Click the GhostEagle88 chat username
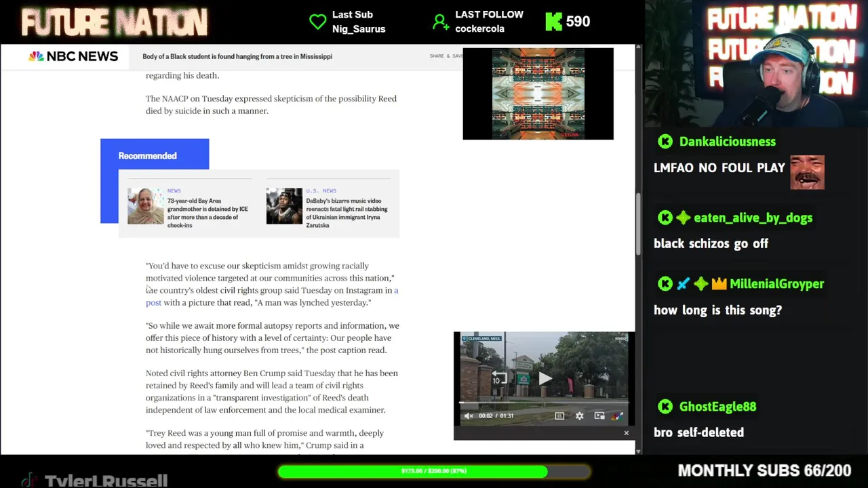Image resolution: width=868 pixels, height=488 pixels. (x=717, y=407)
